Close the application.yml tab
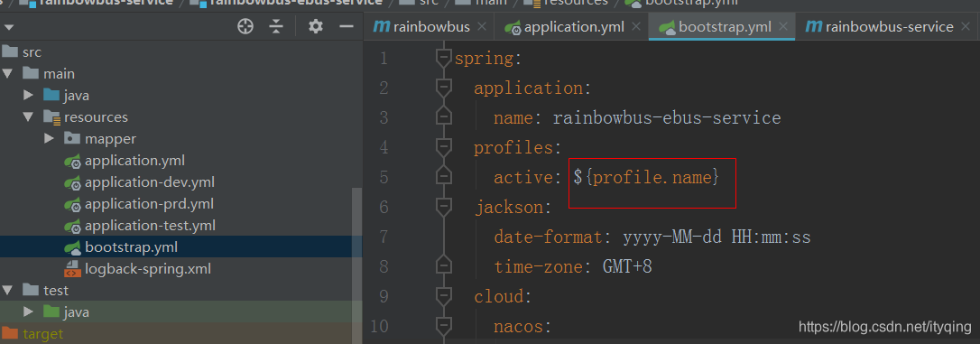This screenshot has height=344, width=980. click(636, 27)
